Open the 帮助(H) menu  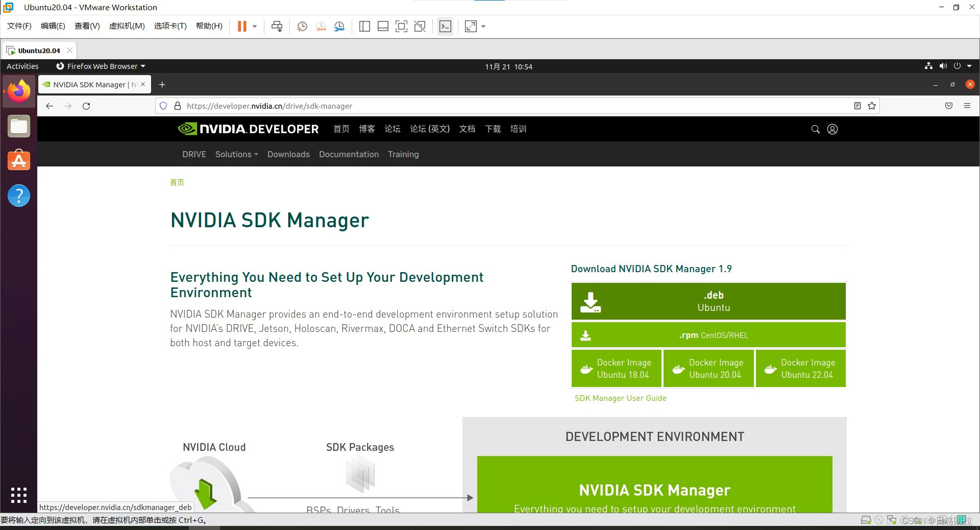tap(209, 26)
